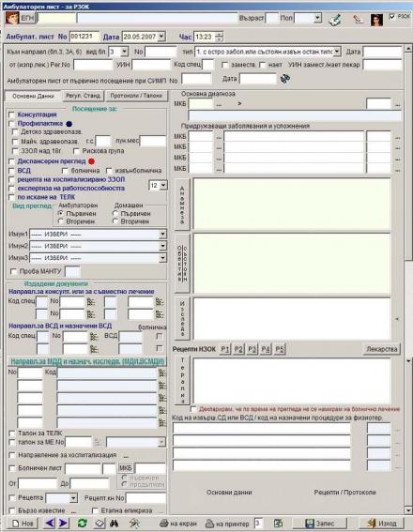Click inside the Анамнеза text area
Screen dimensions: 413x532
click(x=292, y=205)
